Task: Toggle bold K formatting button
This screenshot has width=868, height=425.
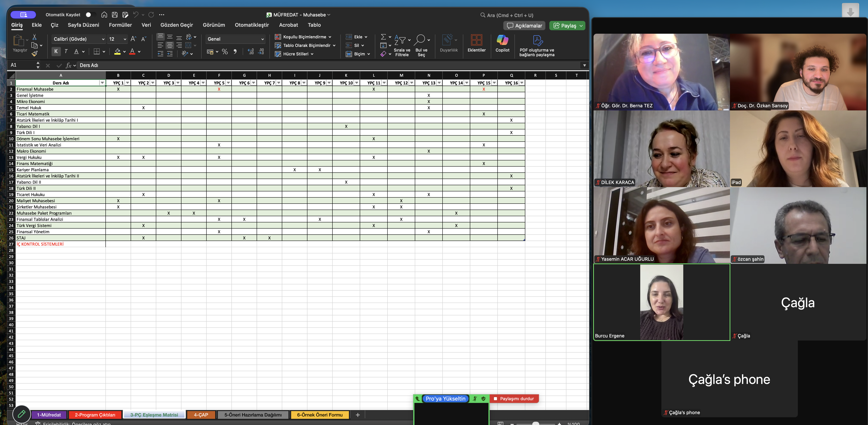Action: (x=56, y=52)
